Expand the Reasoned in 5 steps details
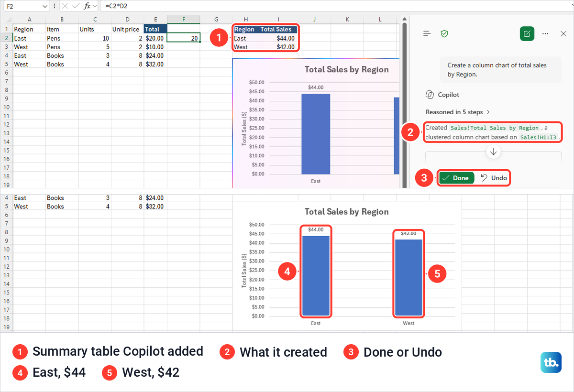The image size is (574, 392). point(458,112)
